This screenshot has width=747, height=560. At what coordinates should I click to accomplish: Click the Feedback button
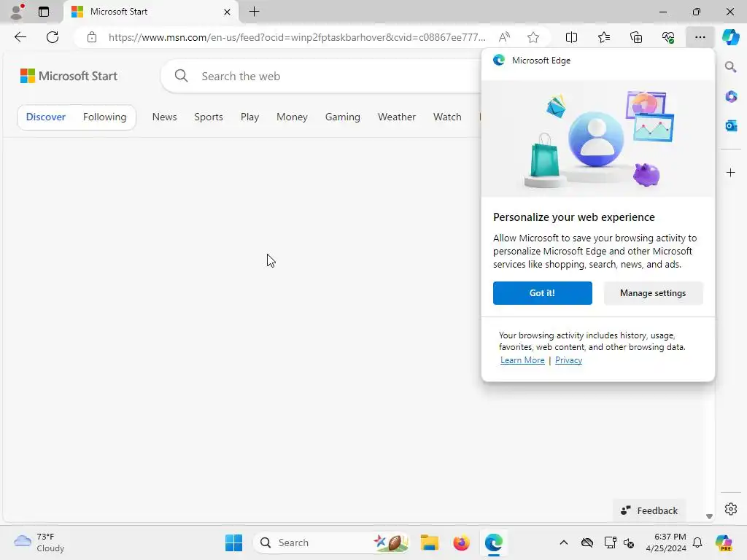point(649,510)
